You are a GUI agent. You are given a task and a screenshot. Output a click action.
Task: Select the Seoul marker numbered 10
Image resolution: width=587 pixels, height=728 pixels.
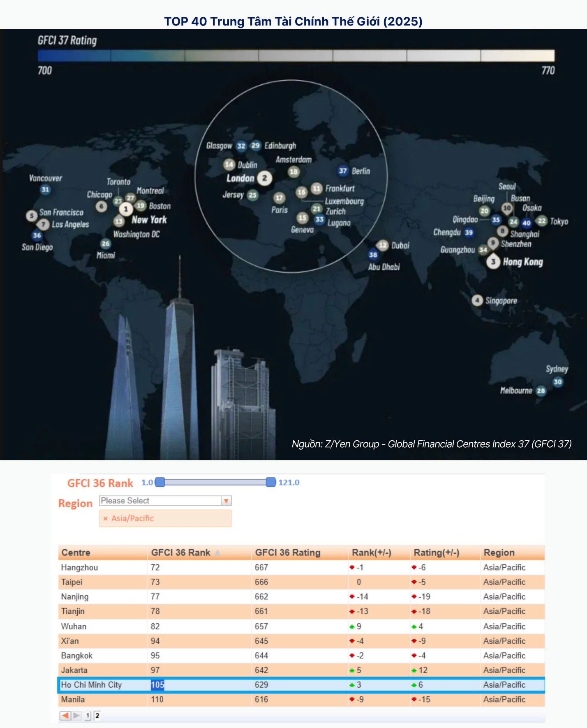pos(507,208)
